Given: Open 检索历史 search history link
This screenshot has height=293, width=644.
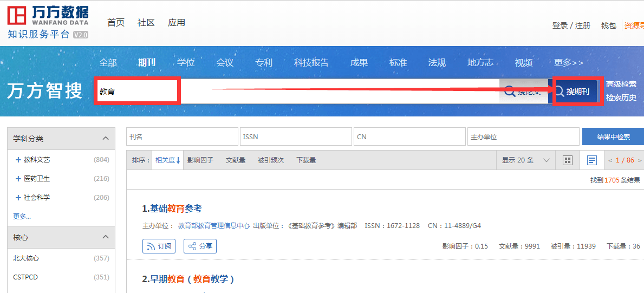Looking at the screenshot, I should (621, 97).
